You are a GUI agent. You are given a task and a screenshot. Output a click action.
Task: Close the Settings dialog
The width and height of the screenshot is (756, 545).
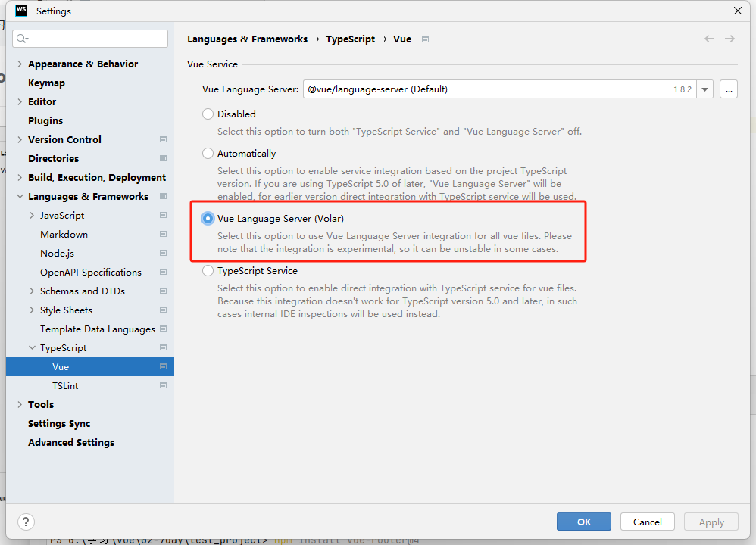(738, 11)
